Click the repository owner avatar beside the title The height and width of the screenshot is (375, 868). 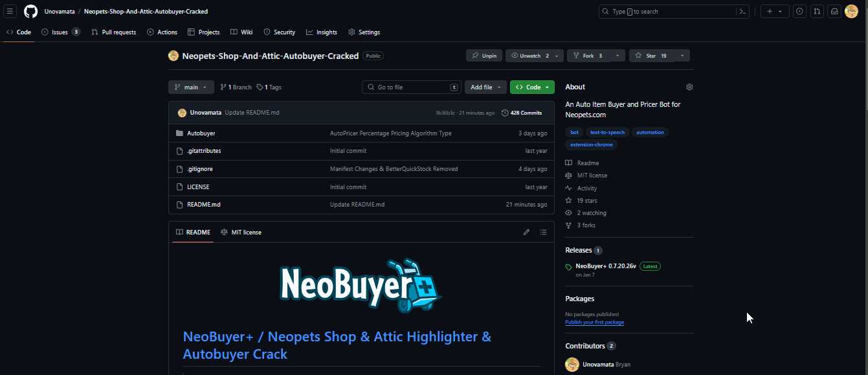tap(173, 56)
